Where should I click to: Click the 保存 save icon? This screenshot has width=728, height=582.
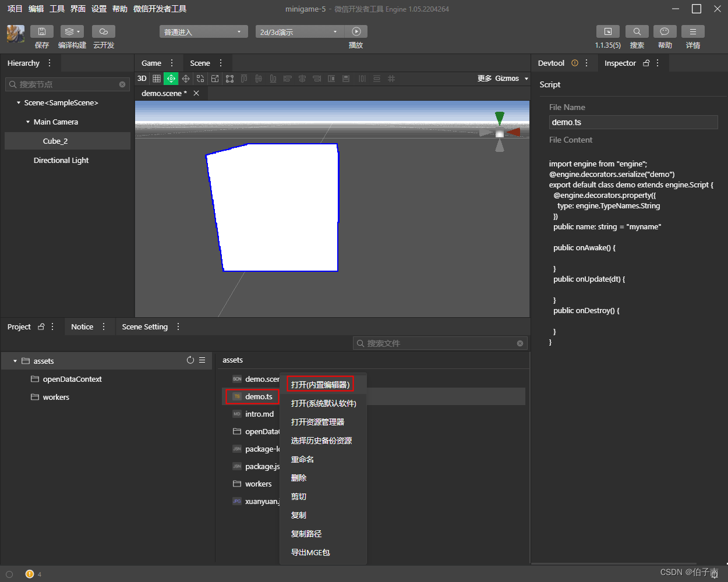(x=42, y=31)
